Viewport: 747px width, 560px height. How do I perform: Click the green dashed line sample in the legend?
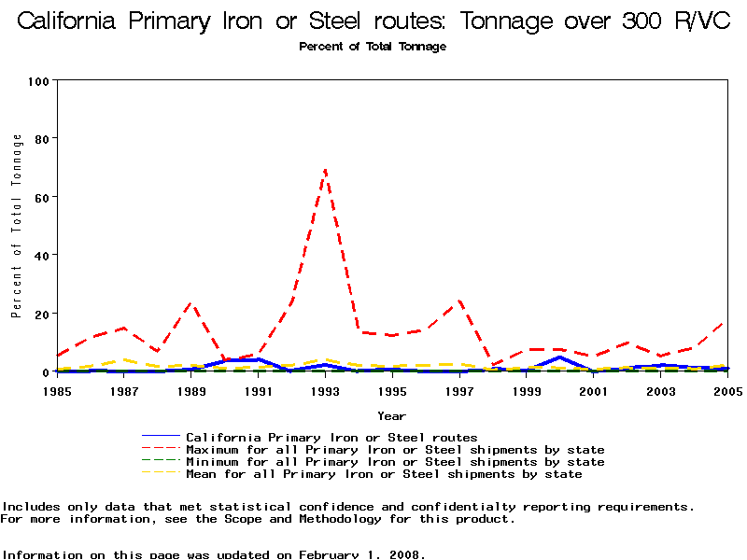[160, 462]
